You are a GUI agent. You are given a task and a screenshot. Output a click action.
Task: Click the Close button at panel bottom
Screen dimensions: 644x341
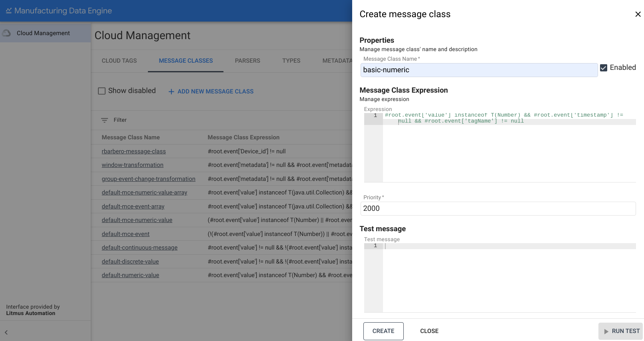click(429, 331)
